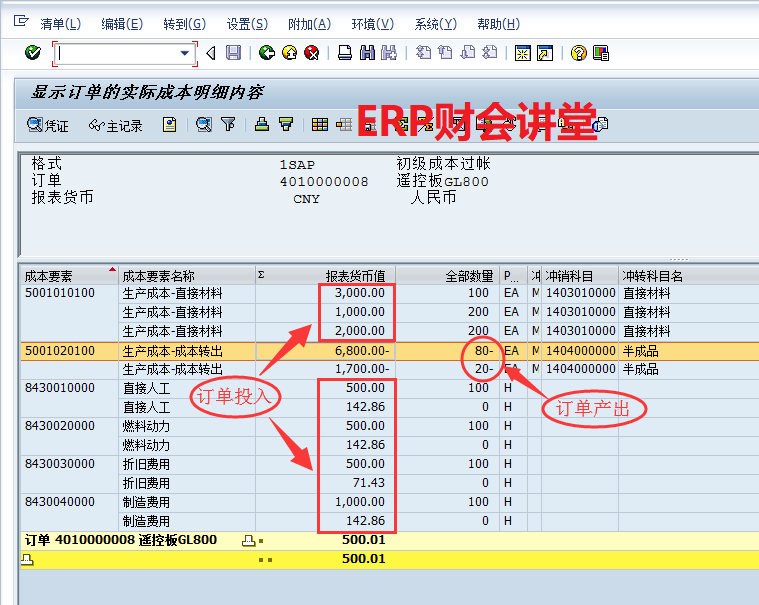The width and height of the screenshot is (759, 605).
Task: Click the red Cancel icon
Action: point(312,53)
